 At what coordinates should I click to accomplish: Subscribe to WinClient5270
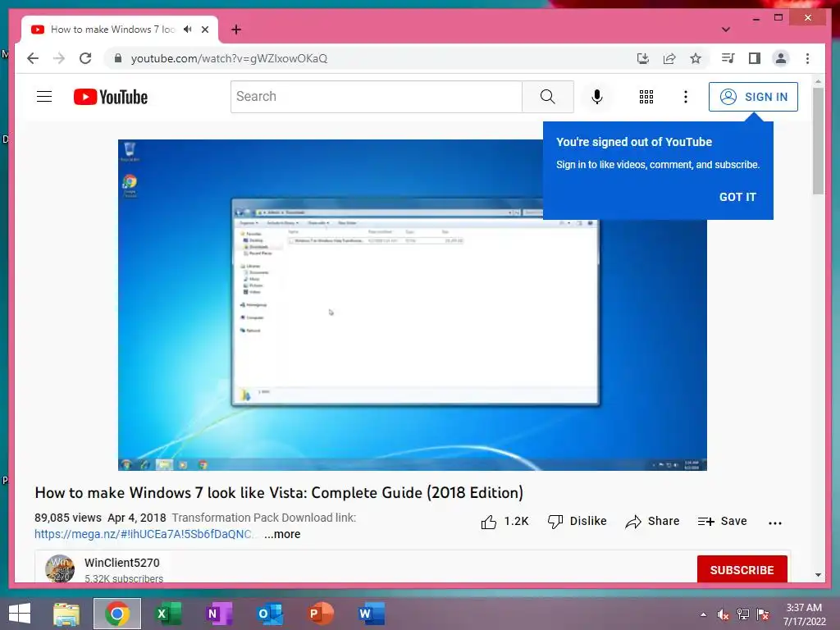click(x=742, y=569)
